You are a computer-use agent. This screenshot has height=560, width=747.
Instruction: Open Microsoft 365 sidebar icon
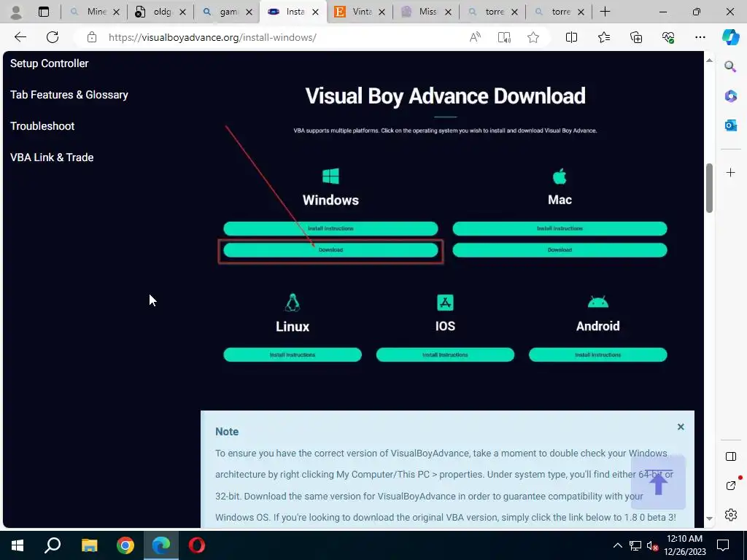click(731, 96)
